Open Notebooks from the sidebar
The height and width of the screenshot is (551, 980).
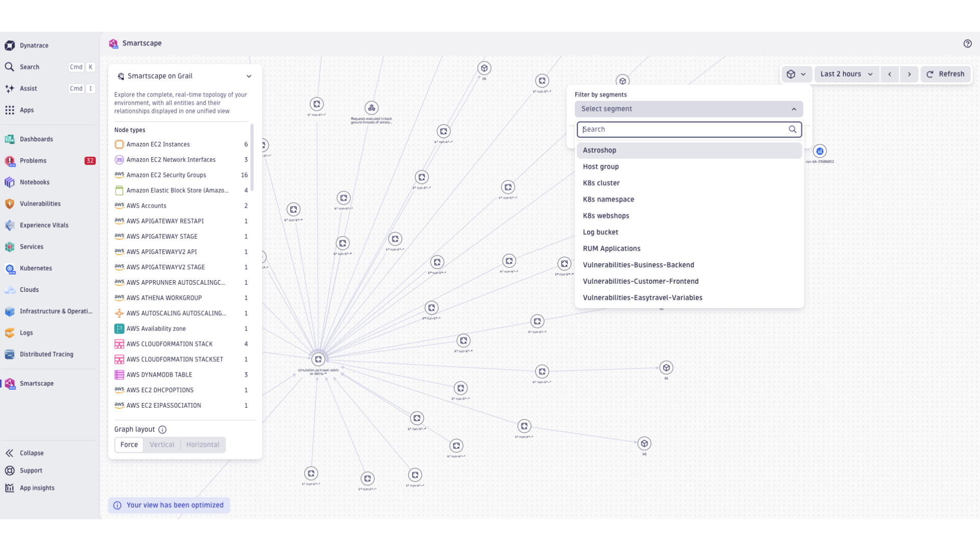point(34,182)
